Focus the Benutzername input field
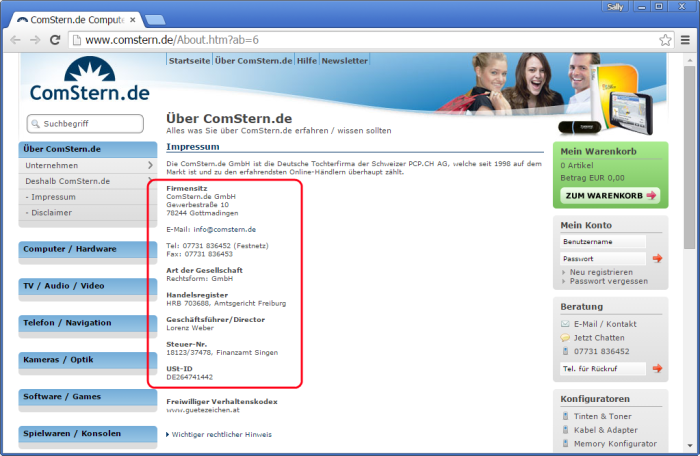 tap(603, 242)
